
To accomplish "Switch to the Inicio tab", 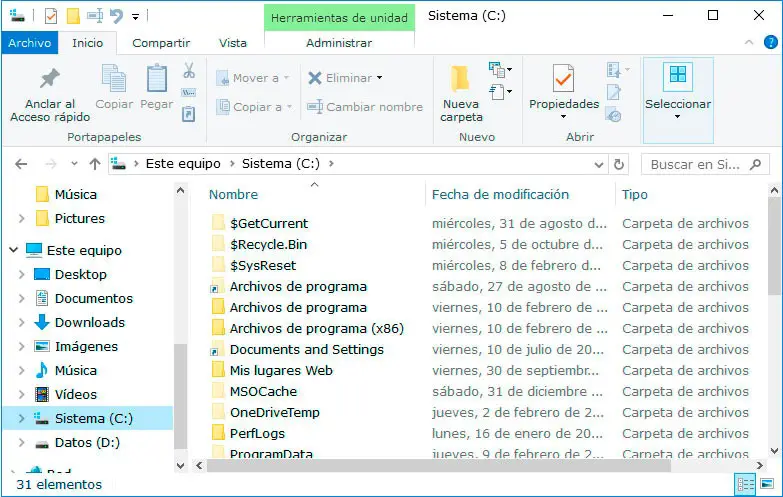I will (87, 43).
